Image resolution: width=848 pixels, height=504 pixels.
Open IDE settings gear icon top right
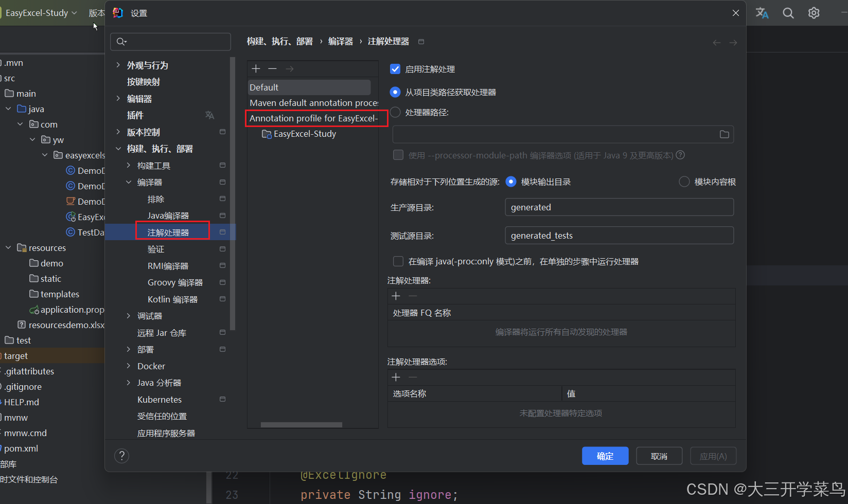(x=814, y=13)
